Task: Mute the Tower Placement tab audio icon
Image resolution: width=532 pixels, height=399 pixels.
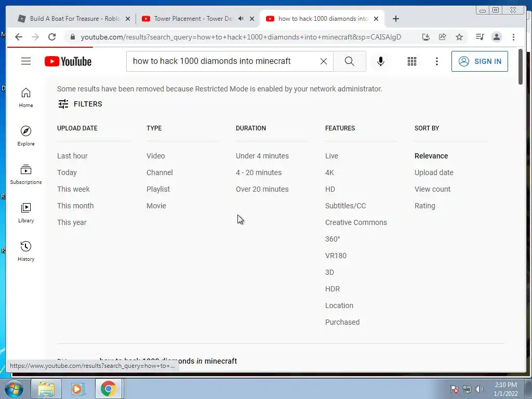Action: [241, 19]
